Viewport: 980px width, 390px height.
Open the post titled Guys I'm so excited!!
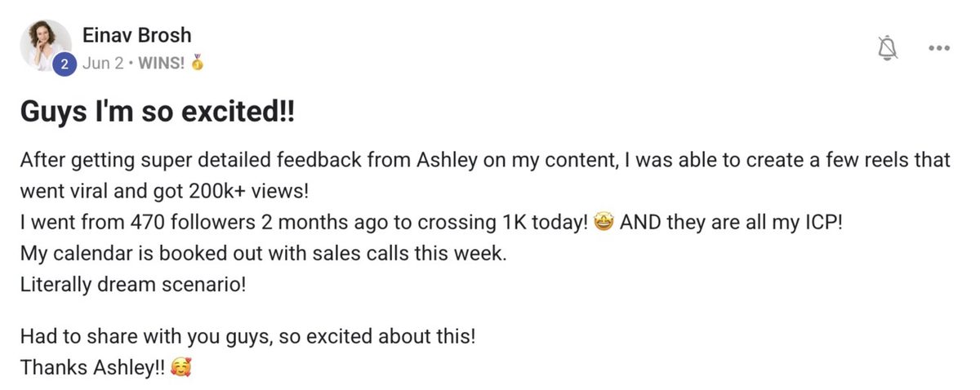coord(157,113)
